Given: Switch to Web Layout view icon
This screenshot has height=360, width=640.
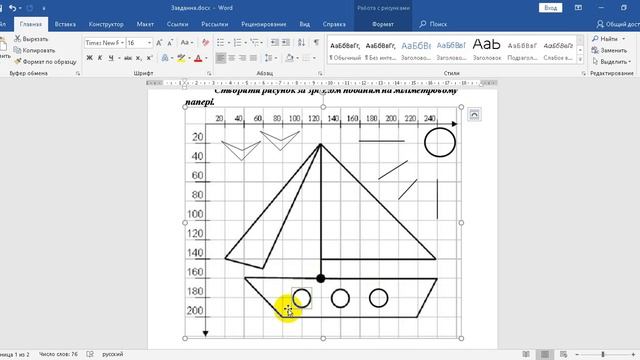Looking at the screenshot, I should click(563, 354).
